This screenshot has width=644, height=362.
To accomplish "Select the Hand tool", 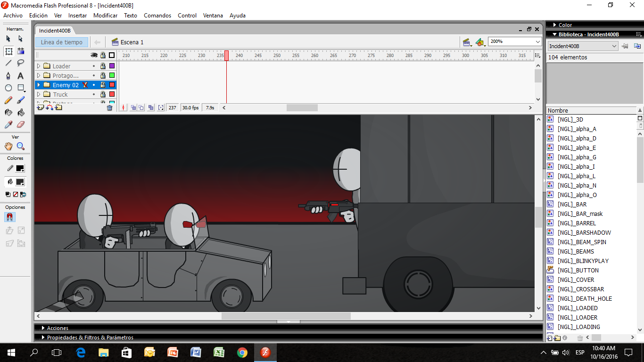I will pyautogui.click(x=8, y=146).
